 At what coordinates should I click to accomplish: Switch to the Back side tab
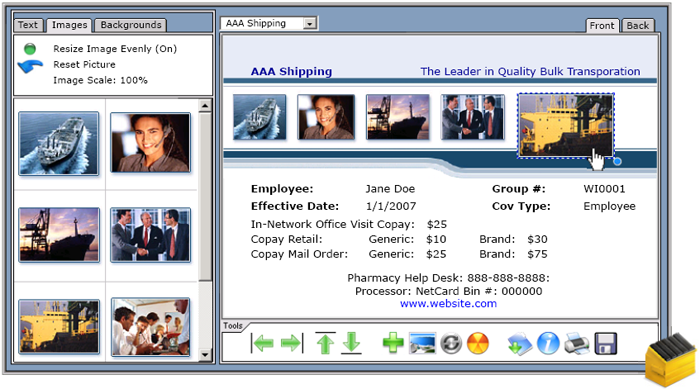(638, 26)
